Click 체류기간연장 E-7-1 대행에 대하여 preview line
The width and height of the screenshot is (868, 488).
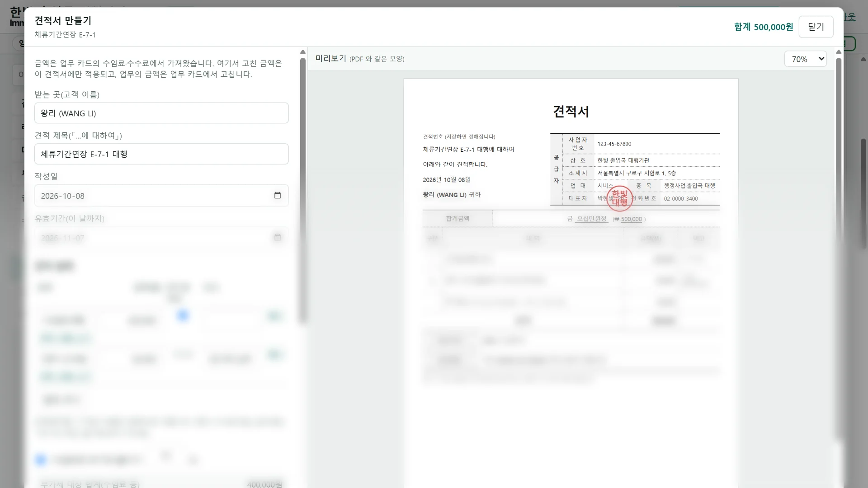pos(468,150)
